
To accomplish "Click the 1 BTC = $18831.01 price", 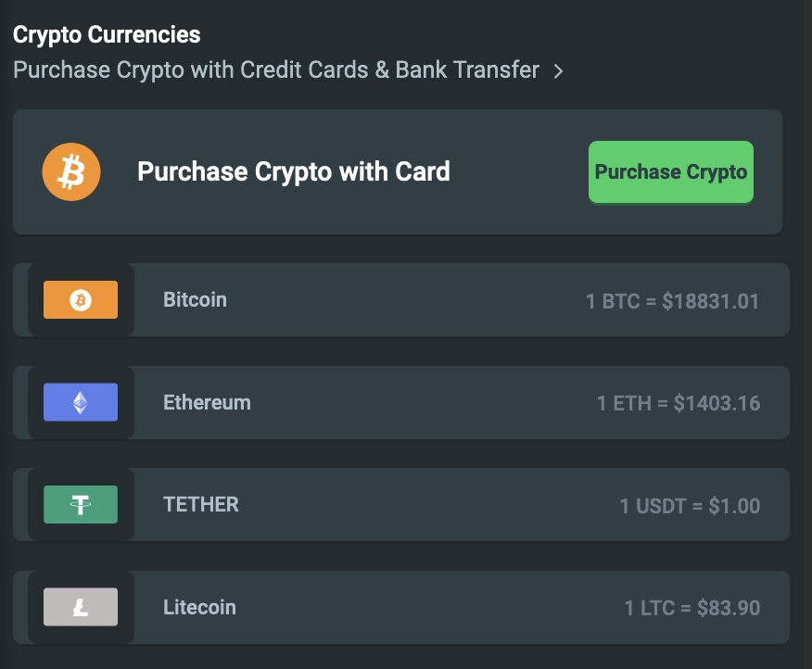I will click(x=672, y=301).
